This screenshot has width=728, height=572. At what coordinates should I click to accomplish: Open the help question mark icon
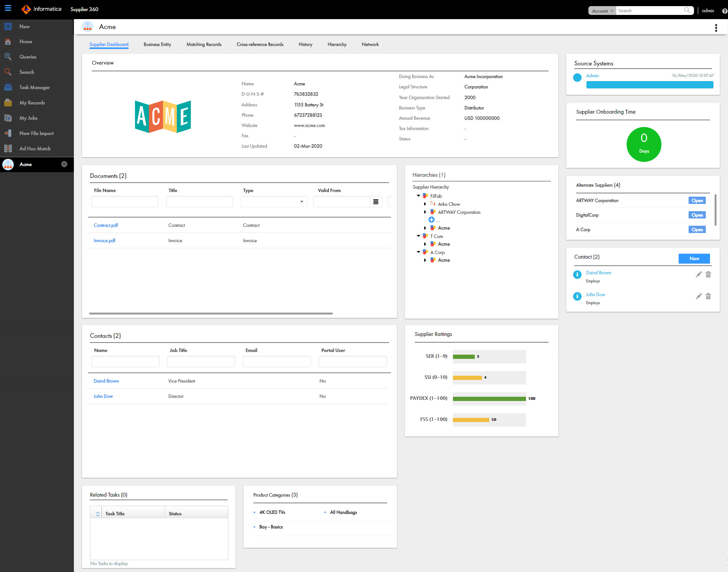click(724, 11)
